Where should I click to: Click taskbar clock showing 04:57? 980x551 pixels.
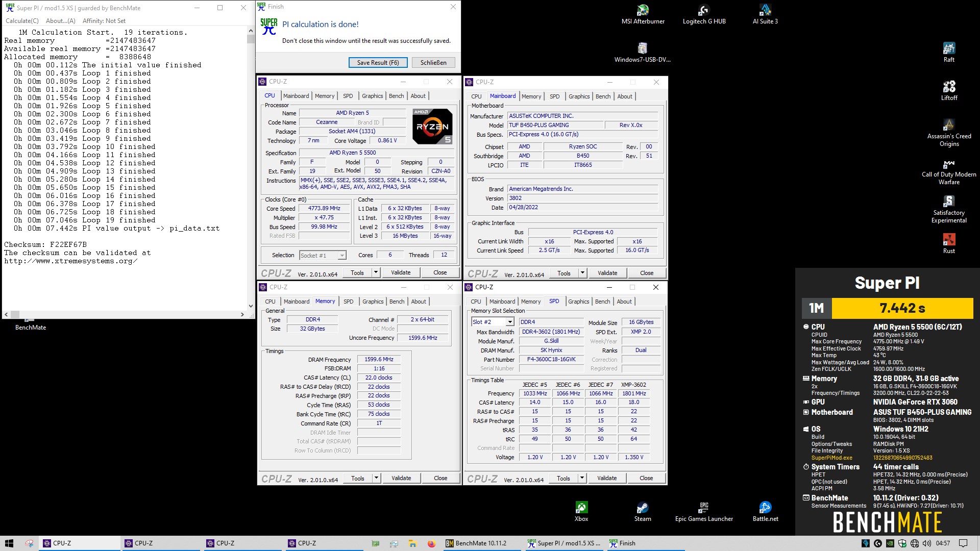tap(943, 543)
